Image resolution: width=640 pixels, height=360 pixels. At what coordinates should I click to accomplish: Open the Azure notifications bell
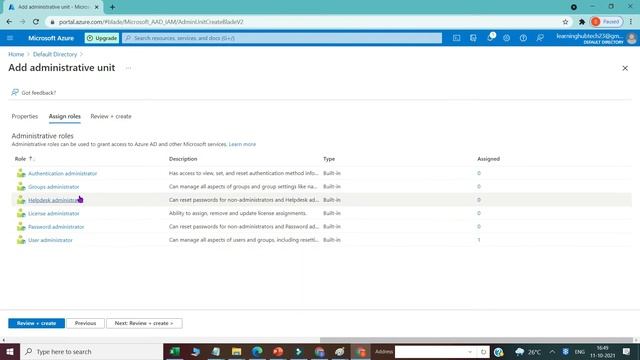point(490,38)
